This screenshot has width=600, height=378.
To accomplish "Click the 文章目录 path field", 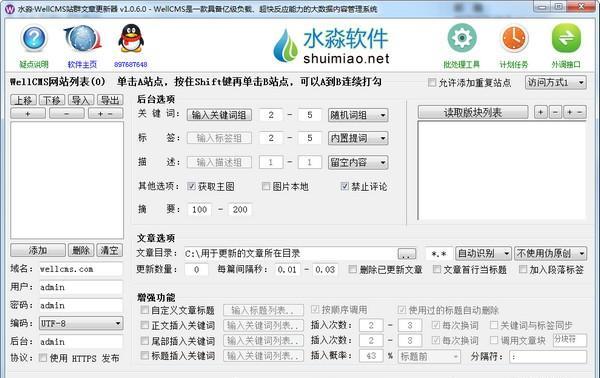I will (x=291, y=253).
